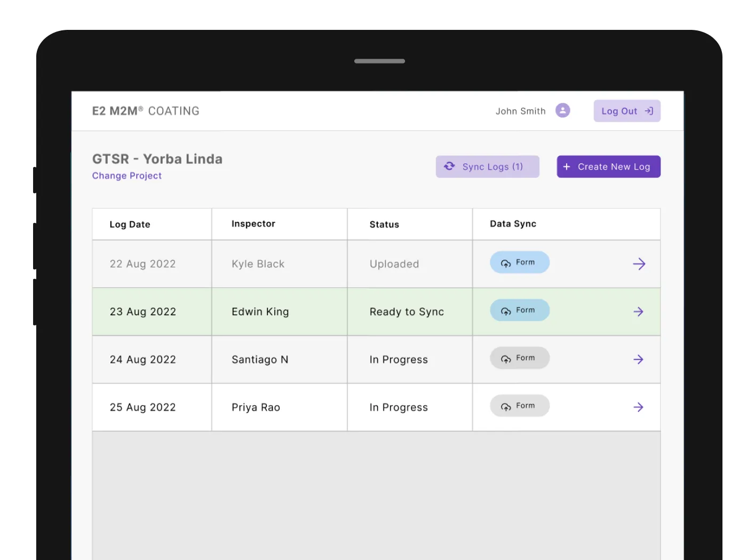Screen dimensions: 747x560
Task: Click the Status column header
Action: click(384, 225)
